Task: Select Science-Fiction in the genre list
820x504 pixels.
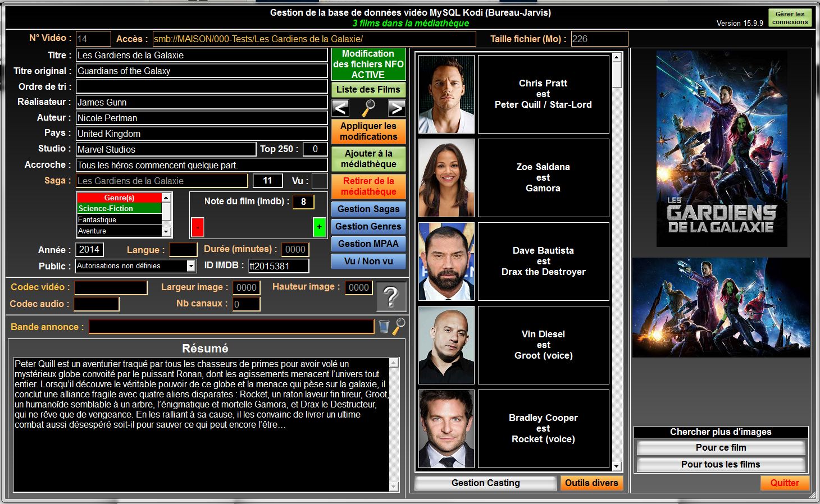Action: [119, 208]
